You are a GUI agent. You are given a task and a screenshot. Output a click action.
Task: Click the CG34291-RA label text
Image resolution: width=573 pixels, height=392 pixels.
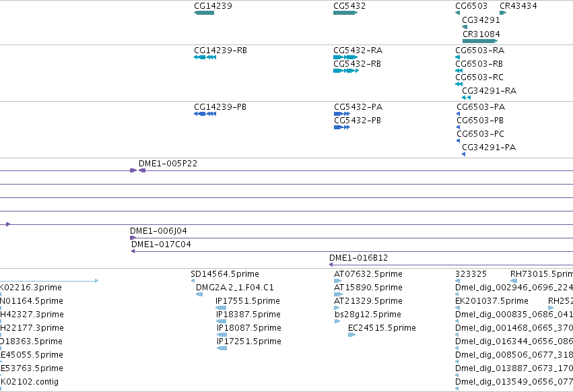490,91
